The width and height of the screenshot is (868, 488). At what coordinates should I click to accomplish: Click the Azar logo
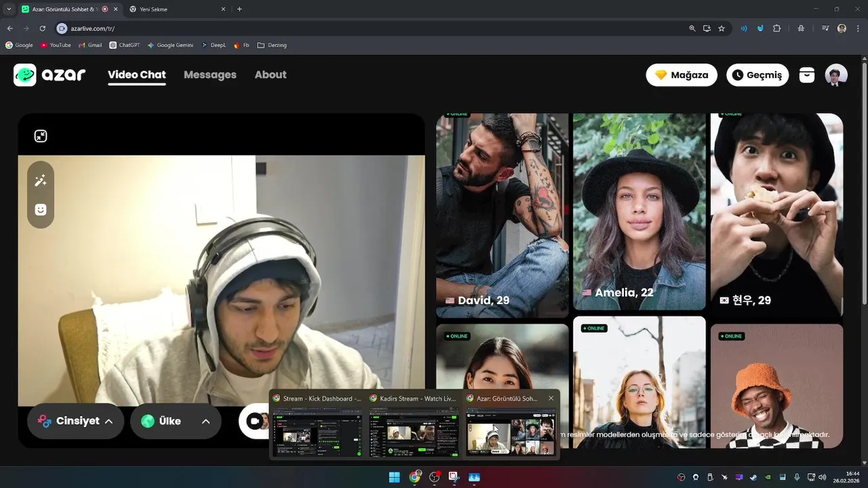pos(50,75)
